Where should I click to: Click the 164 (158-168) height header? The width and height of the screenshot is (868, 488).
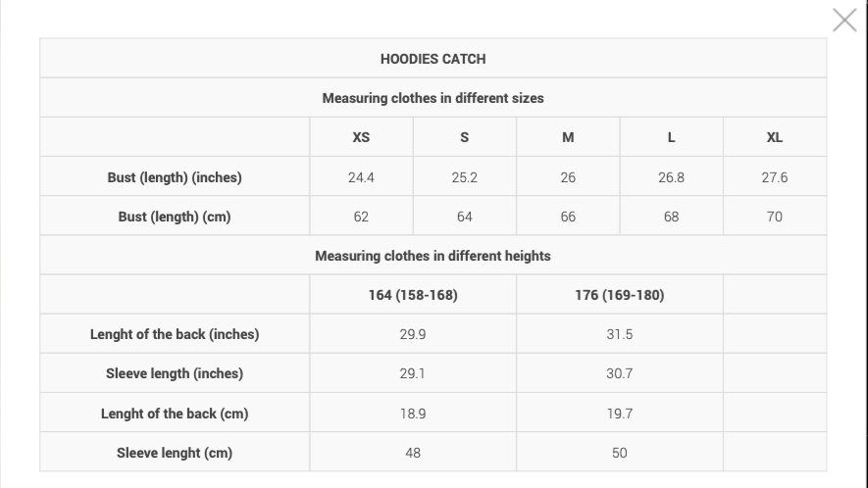(413, 295)
